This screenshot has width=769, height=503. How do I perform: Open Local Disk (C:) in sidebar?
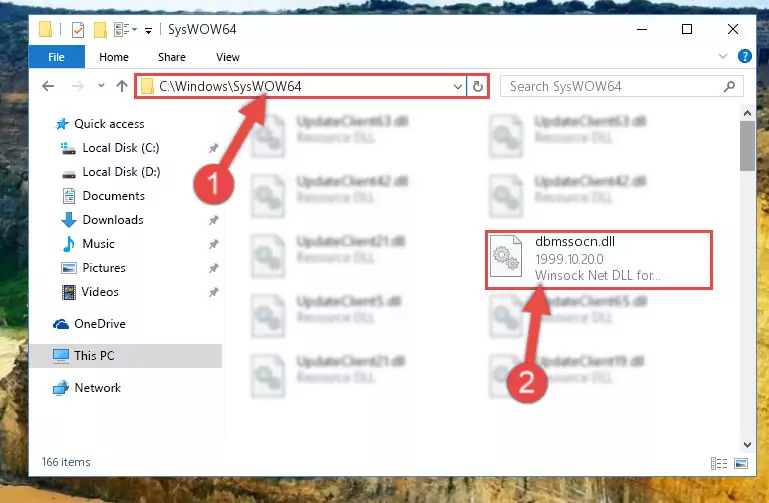120,148
